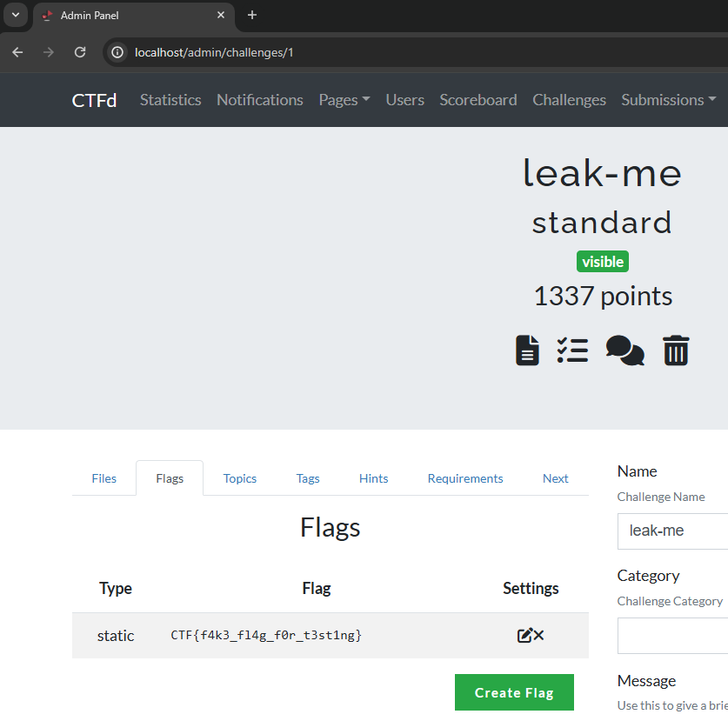The height and width of the screenshot is (721, 728).
Task: Click the flag text CTF{f4k3_fl4g_f0r_t3st1ng}
Action: coord(266,635)
